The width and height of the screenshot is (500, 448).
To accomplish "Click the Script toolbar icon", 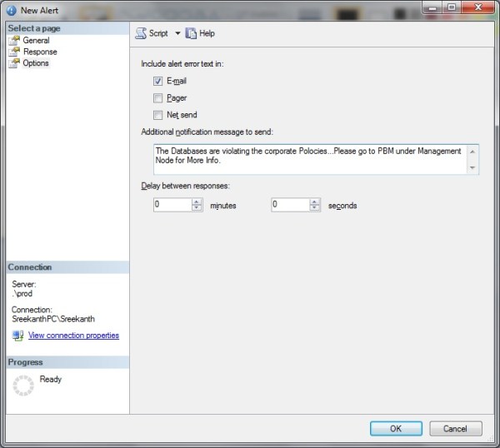I will pyautogui.click(x=141, y=33).
